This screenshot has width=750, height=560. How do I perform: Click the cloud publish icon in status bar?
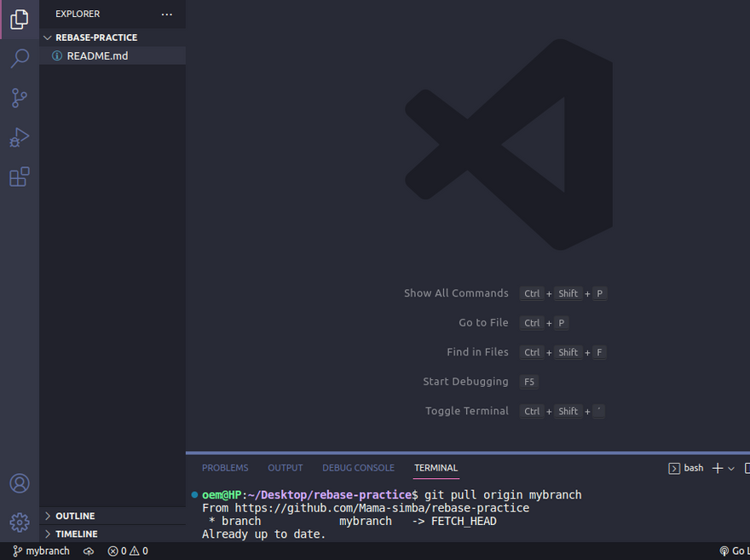pyautogui.click(x=89, y=551)
